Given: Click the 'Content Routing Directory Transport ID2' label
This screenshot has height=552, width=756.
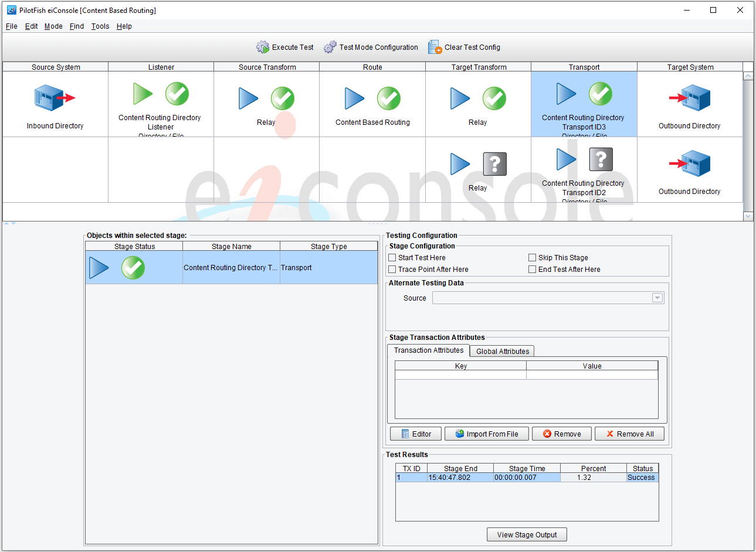Looking at the screenshot, I should [x=583, y=188].
